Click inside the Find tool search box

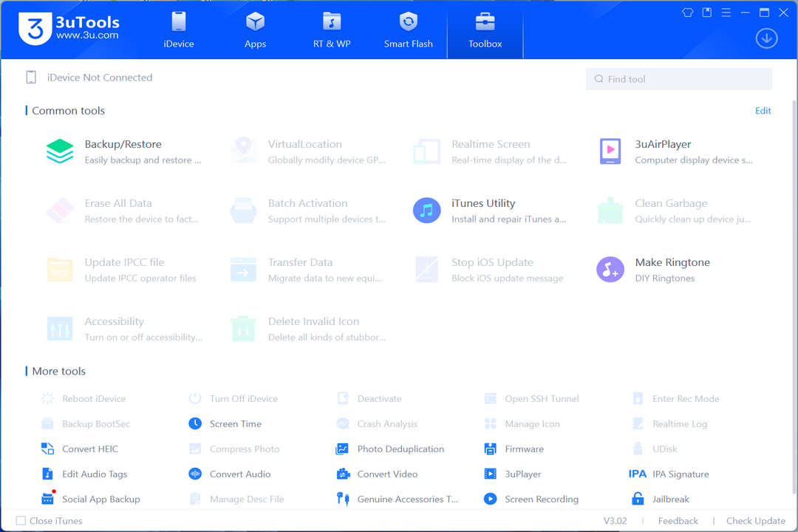678,79
